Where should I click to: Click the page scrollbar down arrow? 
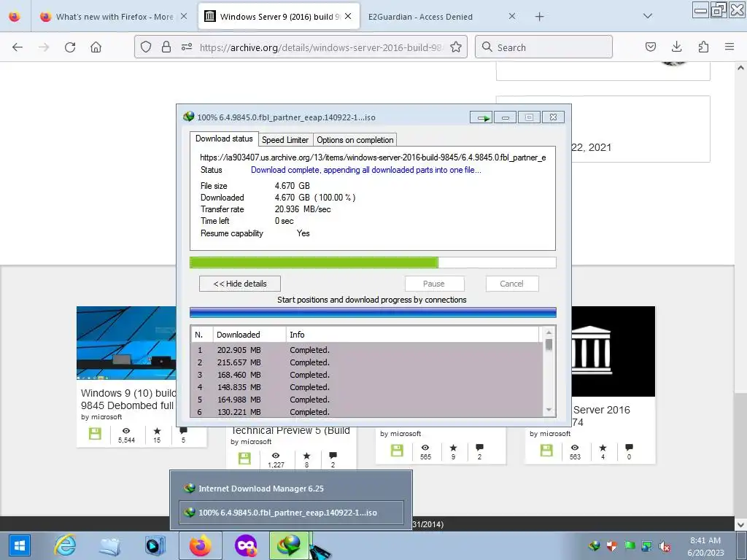pos(740,525)
